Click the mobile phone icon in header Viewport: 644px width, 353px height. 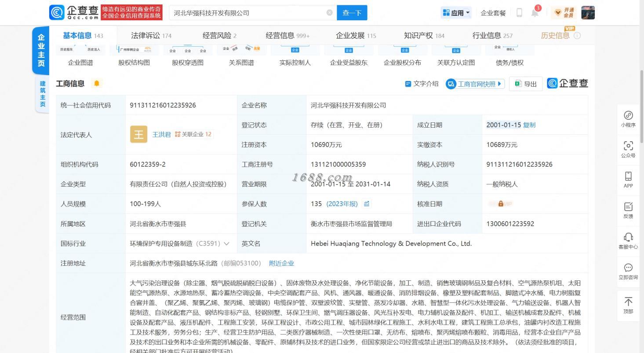coord(519,13)
